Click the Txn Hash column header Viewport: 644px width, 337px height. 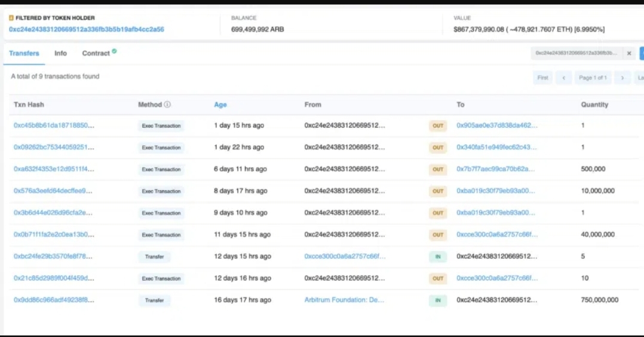[x=29, y=105]
